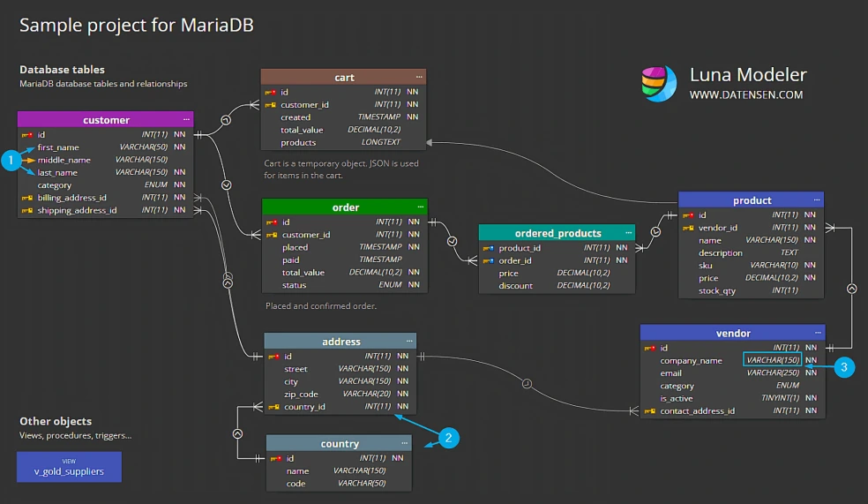Click highlighted VARCHAR(150) type of company_name
Image resolution: width=868 pixels, height=504 pixels.
(x=772, y=361)
